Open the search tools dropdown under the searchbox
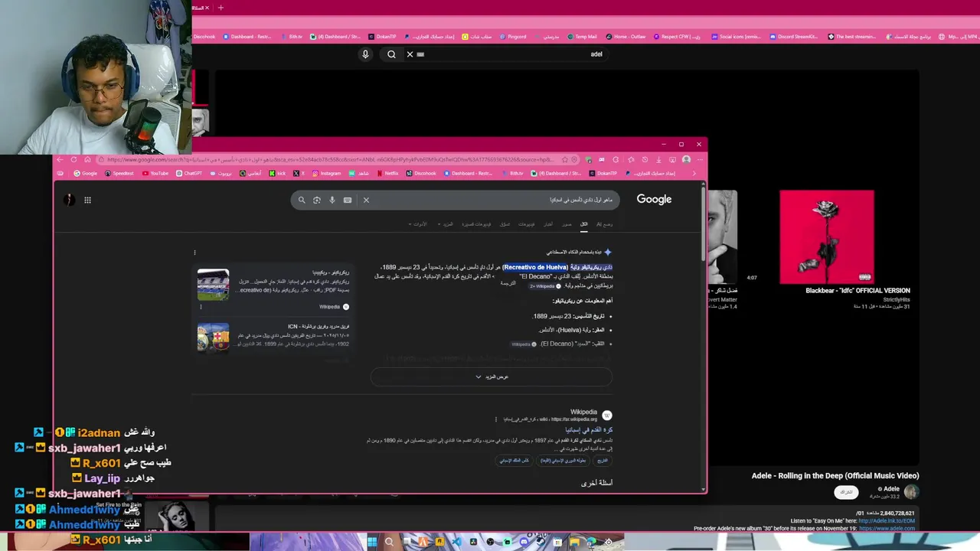980x551 pixels. 420,224
